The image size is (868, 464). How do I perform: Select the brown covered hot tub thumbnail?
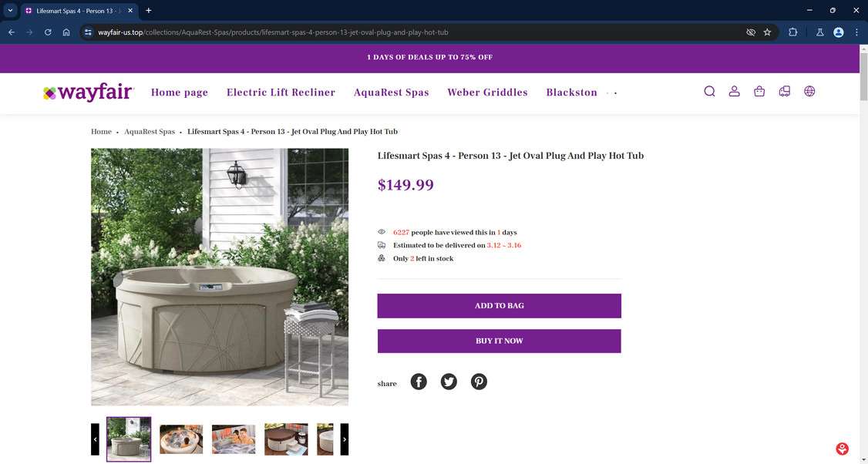(x=286, y=439)
